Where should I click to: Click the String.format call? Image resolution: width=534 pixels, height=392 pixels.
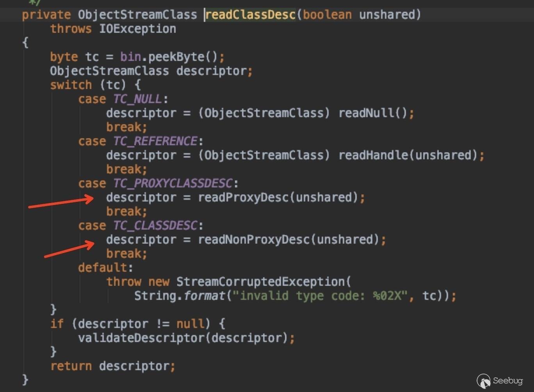click(x=180, y=296)
